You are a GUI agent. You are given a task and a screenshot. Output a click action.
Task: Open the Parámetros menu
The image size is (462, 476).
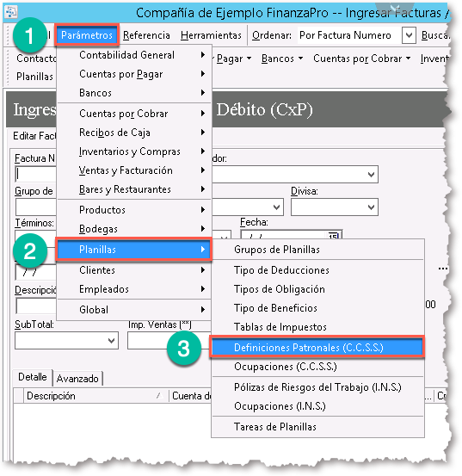click(86, 35)
